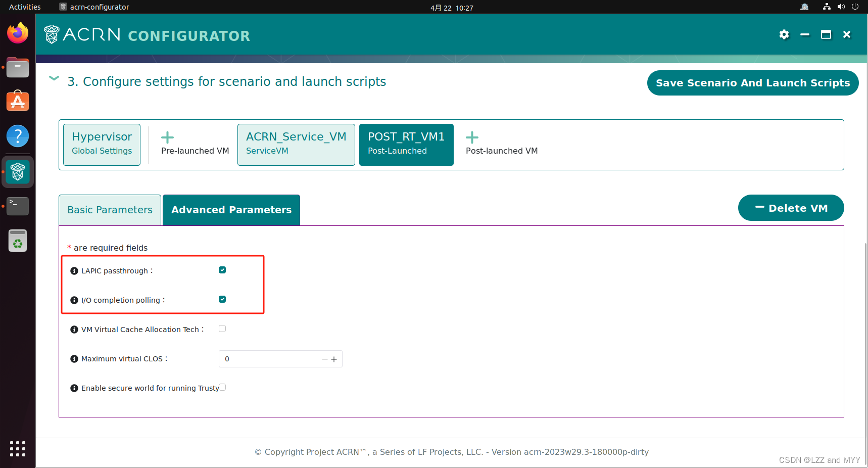Show Applications grid in the dock
Viewport: 868px width, 468px height.
(x=18, y=449)
